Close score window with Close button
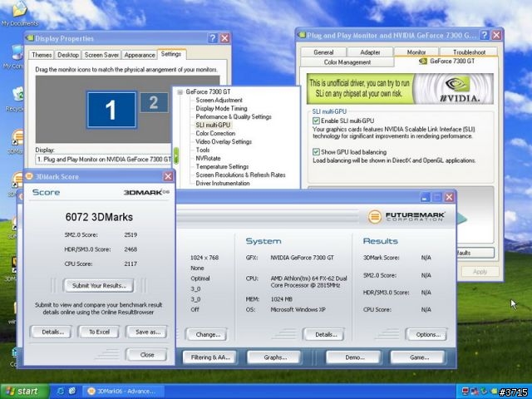The image size is (532, 399). (x=147, y=355)
